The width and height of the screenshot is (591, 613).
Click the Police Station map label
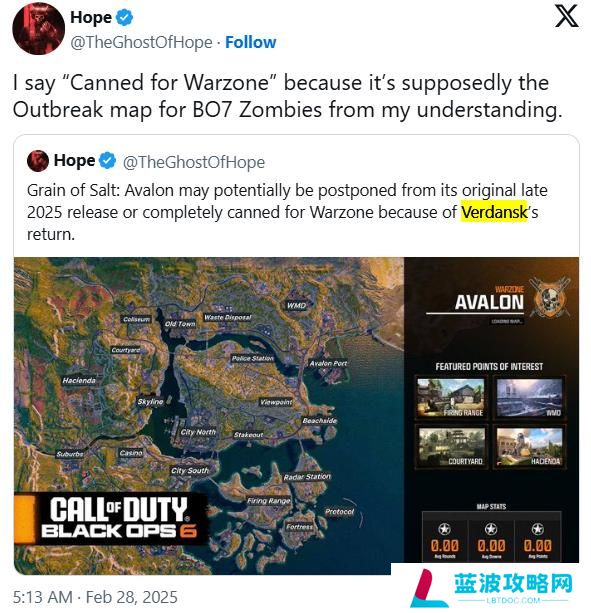[253, 358]
